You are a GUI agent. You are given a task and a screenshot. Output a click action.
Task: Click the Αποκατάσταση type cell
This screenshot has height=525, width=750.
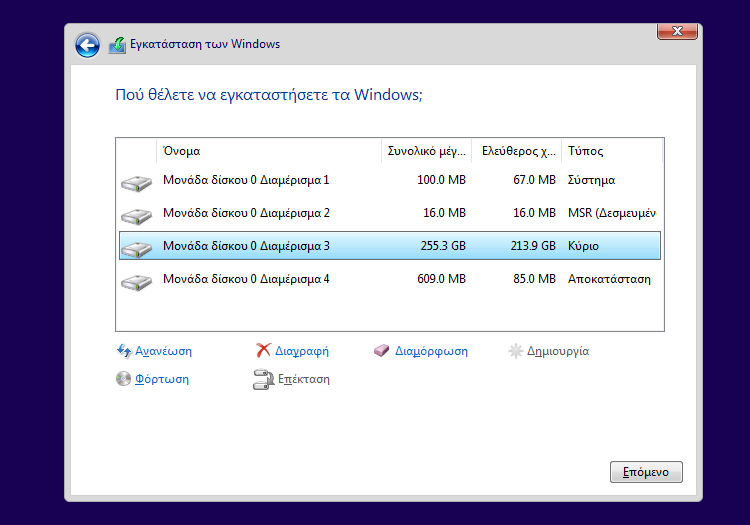pyautogui.click(x=609, y=279)
